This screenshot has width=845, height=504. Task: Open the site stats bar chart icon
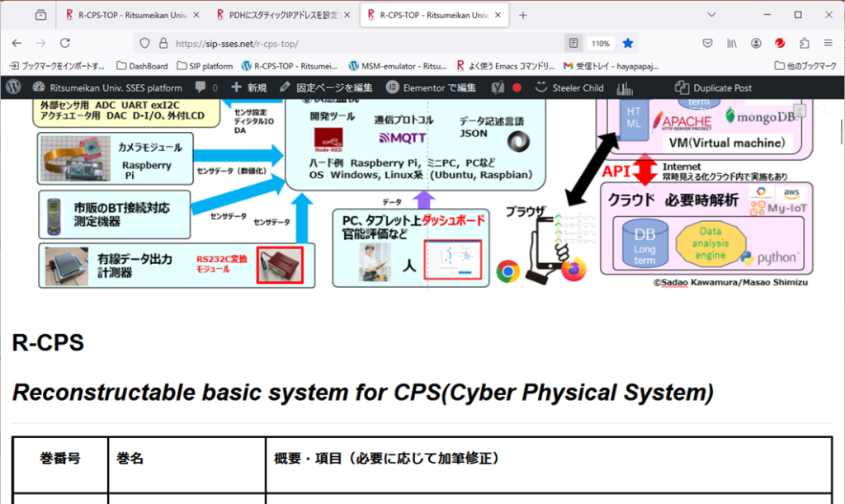coord(625,87)
